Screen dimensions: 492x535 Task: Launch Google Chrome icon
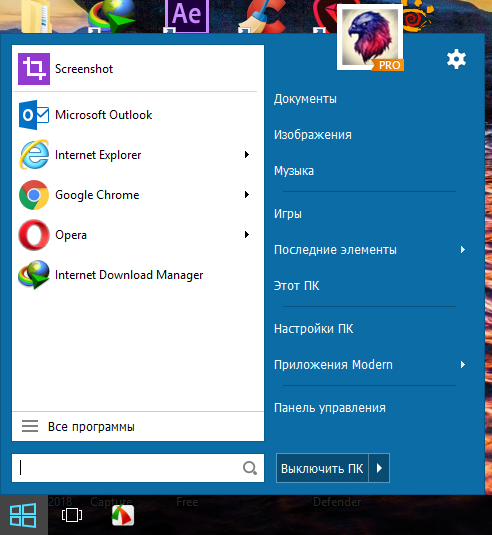(34, 195)
